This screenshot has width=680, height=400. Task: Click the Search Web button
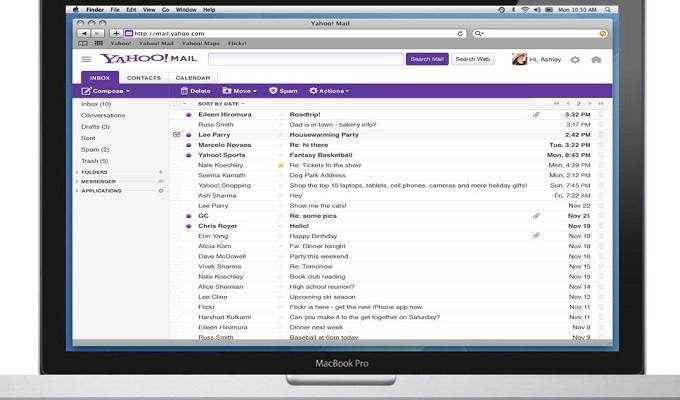click(x=473, y=60)
